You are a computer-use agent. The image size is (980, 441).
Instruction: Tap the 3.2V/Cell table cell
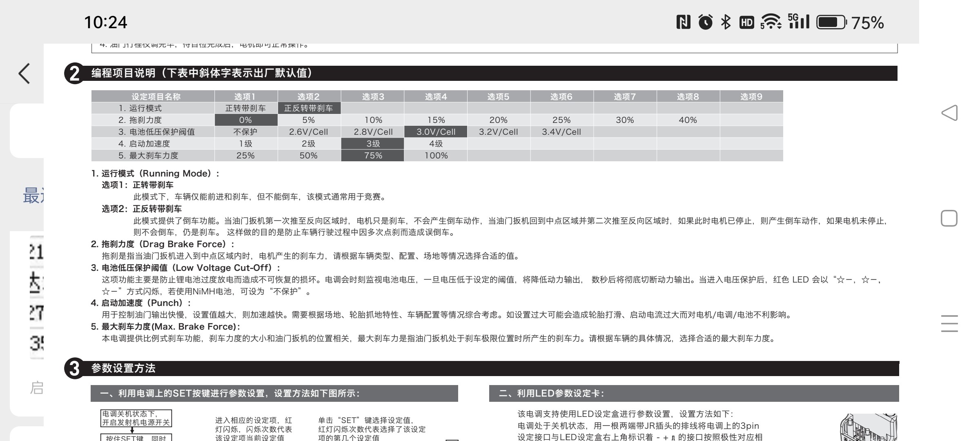[x=499, y=132]
